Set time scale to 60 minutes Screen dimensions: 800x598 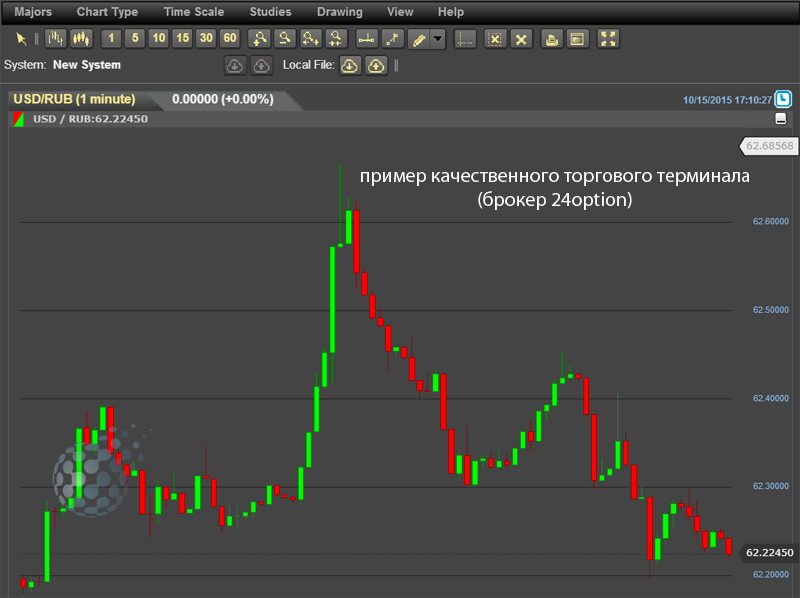(x=230, y=38)
